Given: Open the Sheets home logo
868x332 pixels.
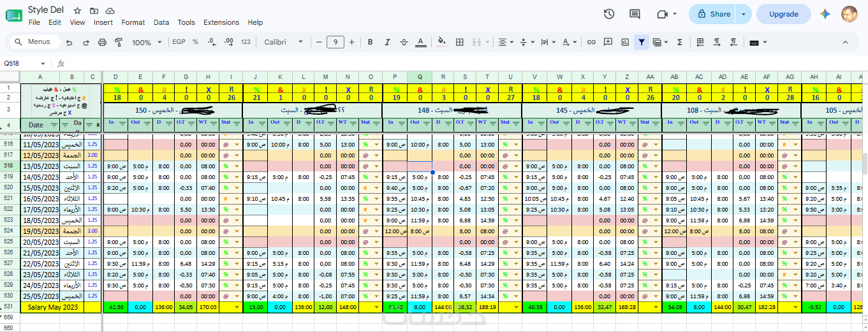Looking at the screenshot, I should tap(14, 15).
